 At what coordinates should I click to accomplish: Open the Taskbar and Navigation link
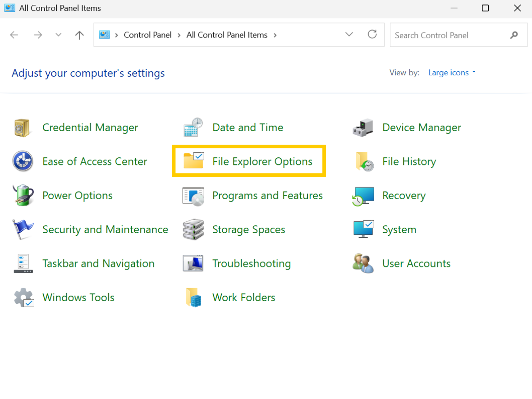click(98, 263)
